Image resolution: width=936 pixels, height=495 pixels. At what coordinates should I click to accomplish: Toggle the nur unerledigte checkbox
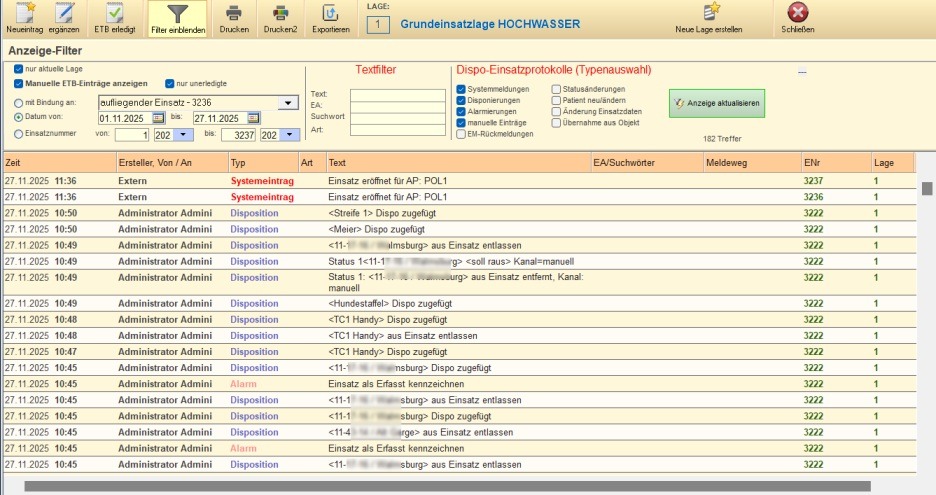[170, 83]
